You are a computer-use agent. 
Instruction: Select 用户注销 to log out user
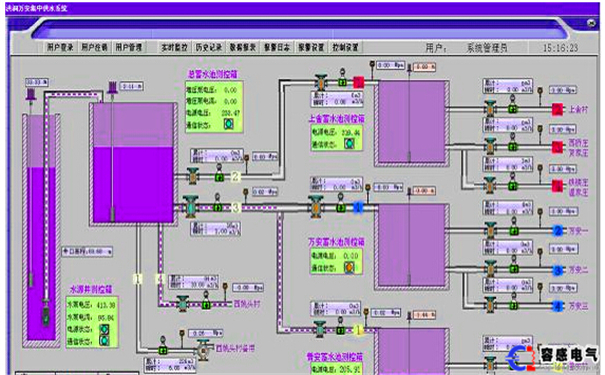[x=95, y=47]
